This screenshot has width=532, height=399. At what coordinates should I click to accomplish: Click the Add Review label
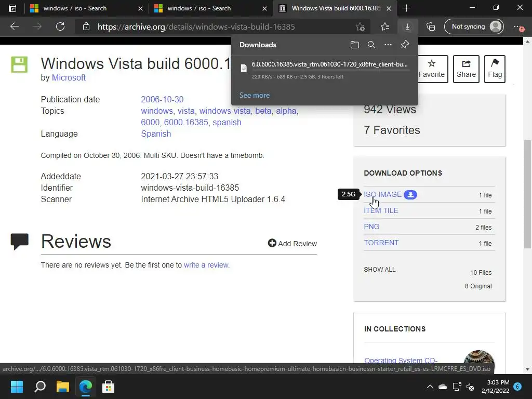tap(298, 244)
